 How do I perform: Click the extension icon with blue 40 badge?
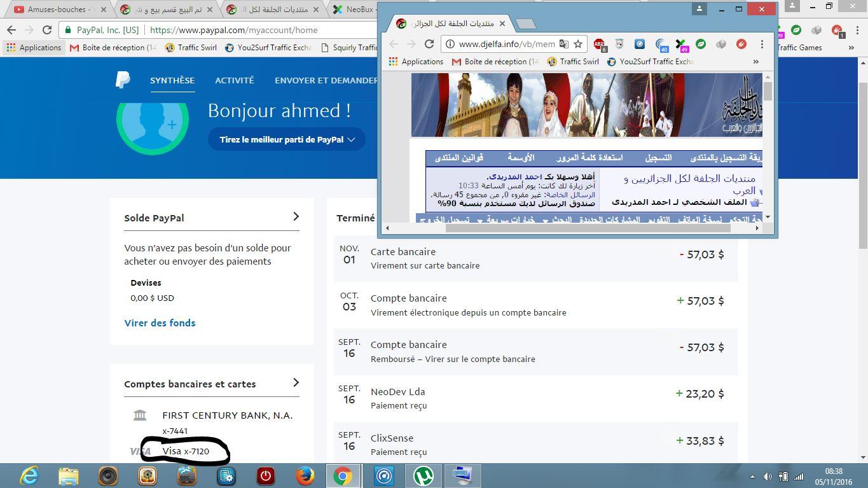(x=661, y=45)
